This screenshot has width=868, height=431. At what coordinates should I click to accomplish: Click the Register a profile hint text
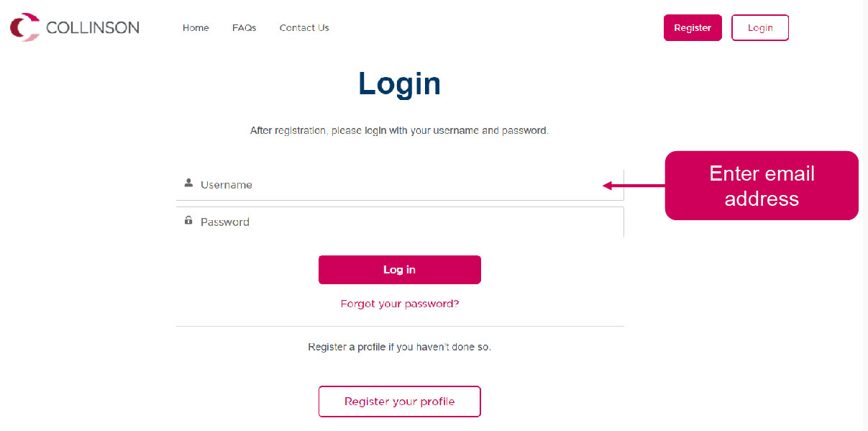click(400, 347)
